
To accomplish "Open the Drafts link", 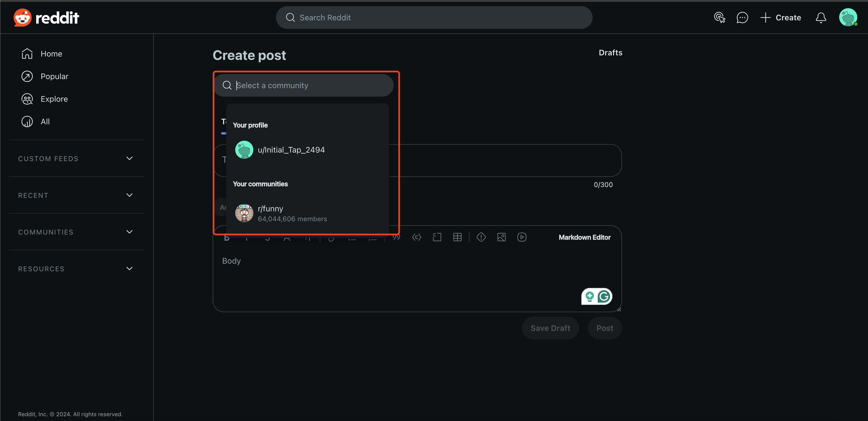I will click(x=610, y=53).
